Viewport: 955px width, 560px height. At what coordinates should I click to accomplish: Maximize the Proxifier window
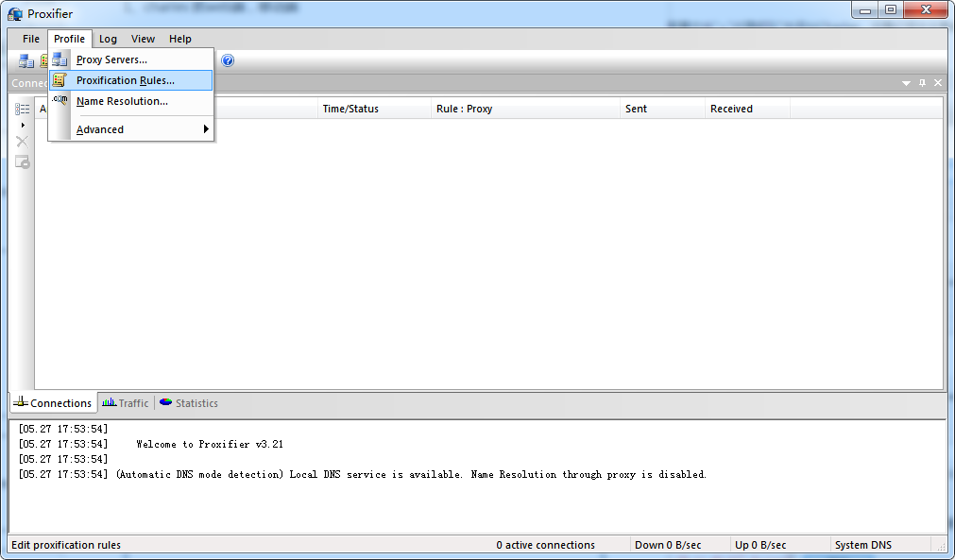891,10
